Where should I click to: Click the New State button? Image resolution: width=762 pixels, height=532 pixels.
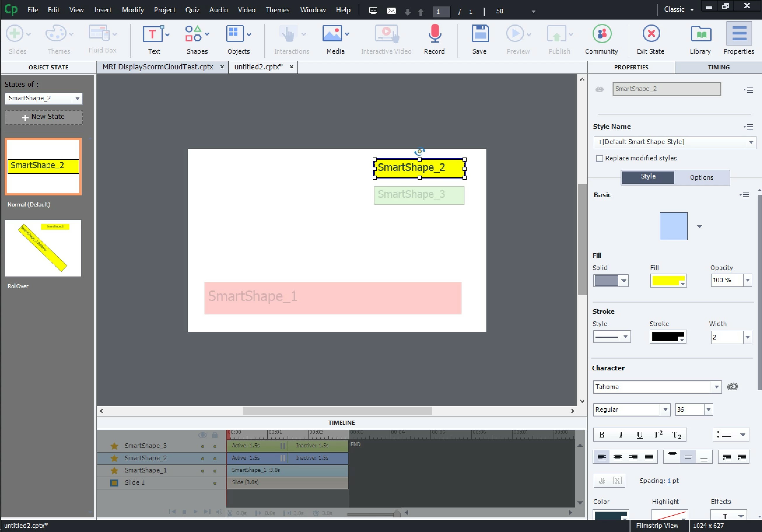point(43,117)
